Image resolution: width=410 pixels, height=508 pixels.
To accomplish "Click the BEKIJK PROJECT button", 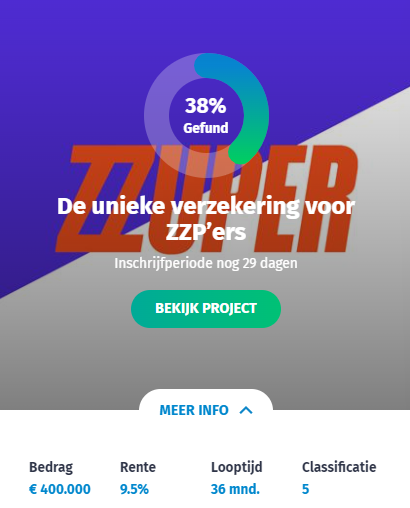I will point(206,309).
